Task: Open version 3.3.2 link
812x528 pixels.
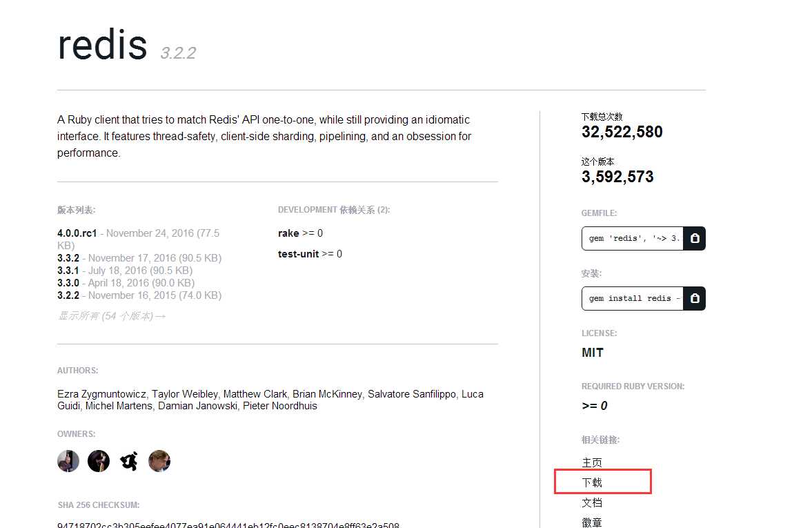Action: (68, 258)
